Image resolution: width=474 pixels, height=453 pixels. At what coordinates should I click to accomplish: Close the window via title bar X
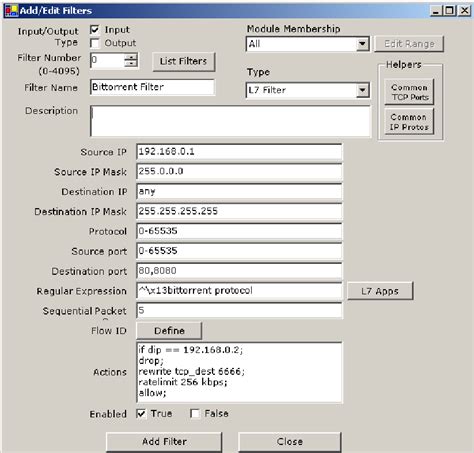tap(464, 11)
